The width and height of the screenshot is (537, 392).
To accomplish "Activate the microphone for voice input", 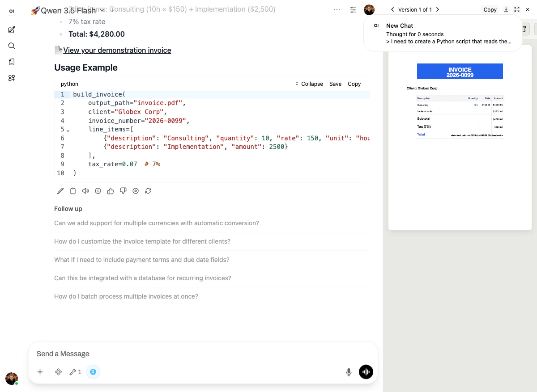I will (x=349, y=371).
